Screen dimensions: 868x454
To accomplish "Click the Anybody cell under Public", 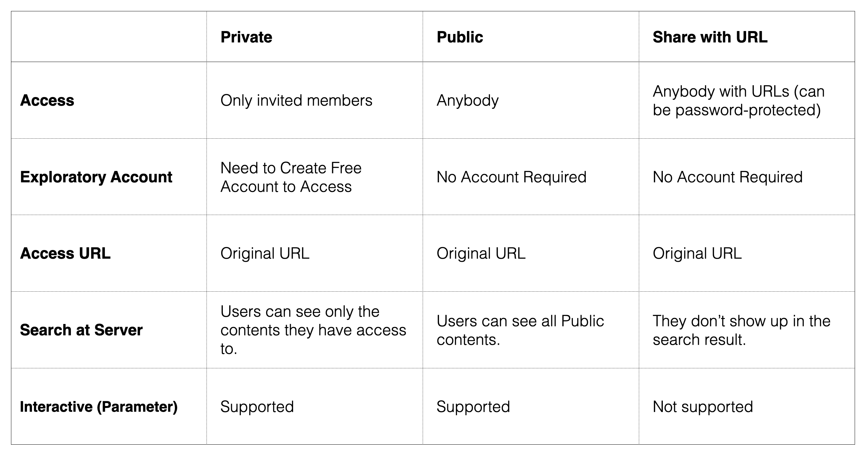I will point(467,101).
